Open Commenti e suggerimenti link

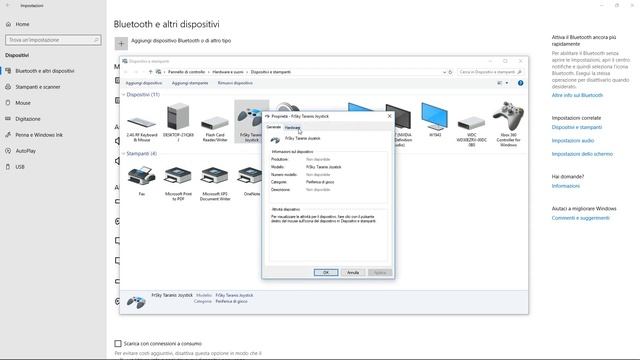pos(580,218)
